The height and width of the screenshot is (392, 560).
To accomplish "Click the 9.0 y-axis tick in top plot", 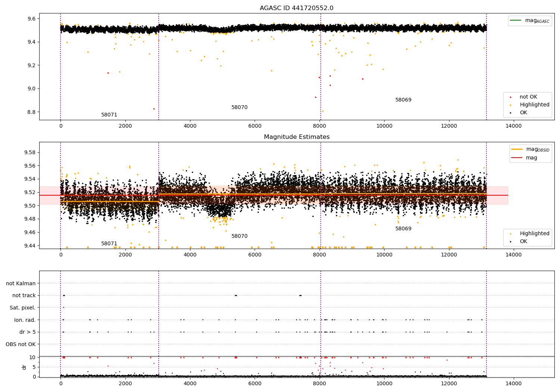I will pyautogui.click(x=31, y=89).
